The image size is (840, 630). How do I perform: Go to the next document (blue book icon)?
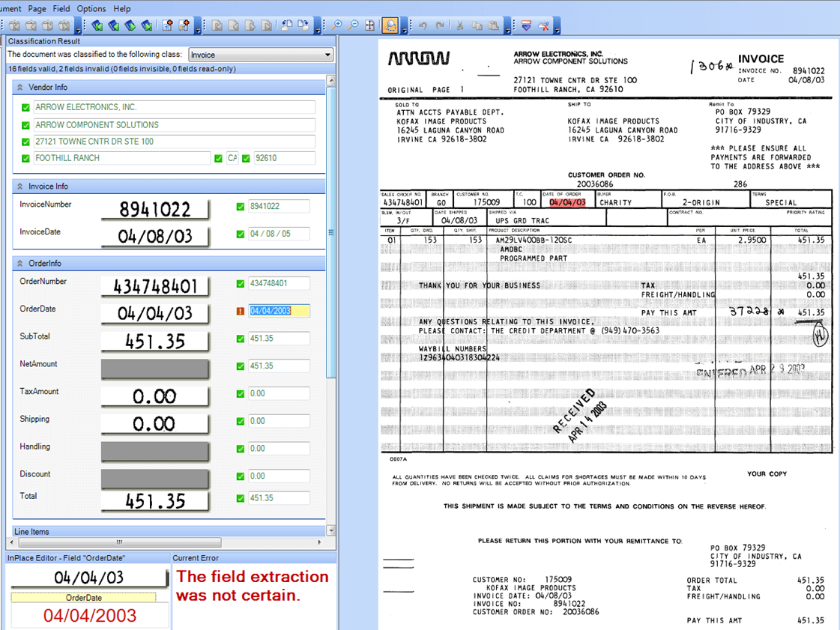pos(130,25)
